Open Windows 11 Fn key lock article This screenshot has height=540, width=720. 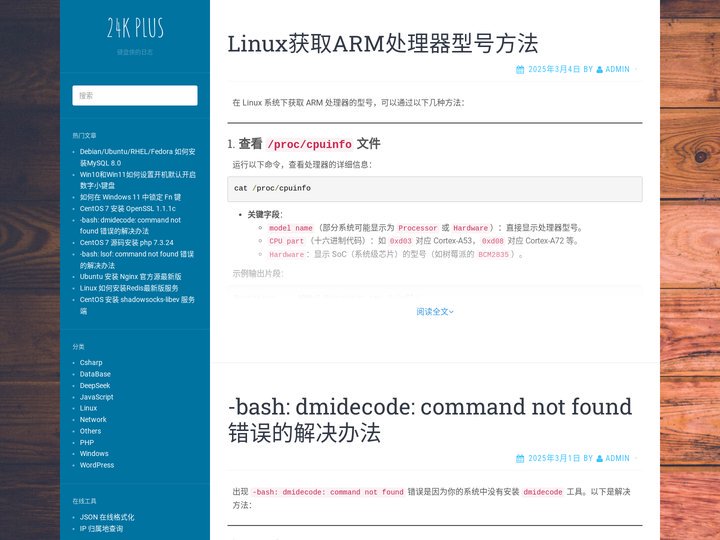point(130,197)
